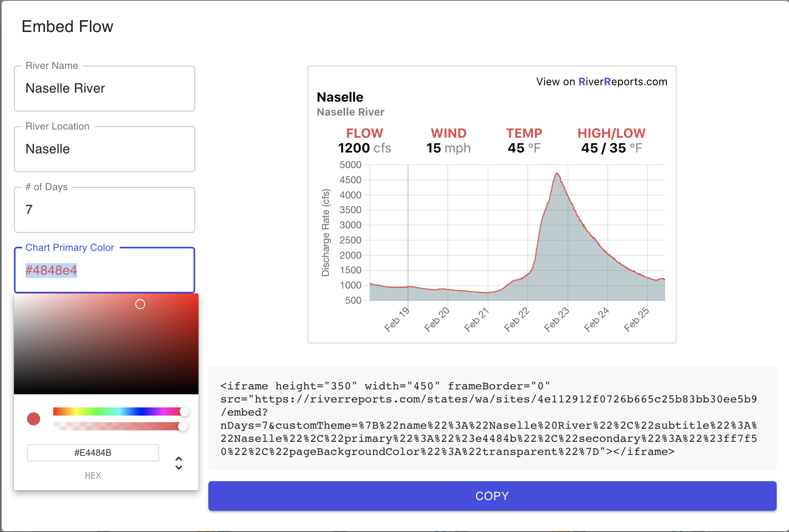Focus the # of Days field
Viewport: 789px width, 532px height.
104,210
